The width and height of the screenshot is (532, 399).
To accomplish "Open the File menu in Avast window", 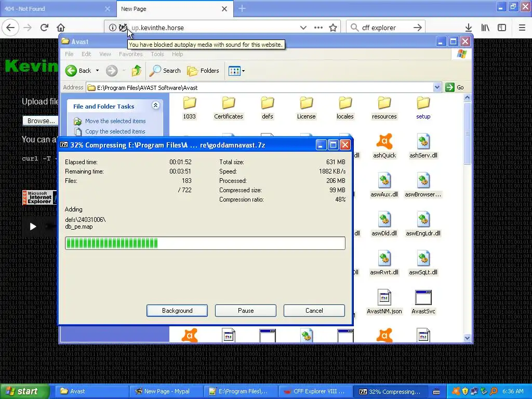I will pyautogui.click(x=69, y=54).
